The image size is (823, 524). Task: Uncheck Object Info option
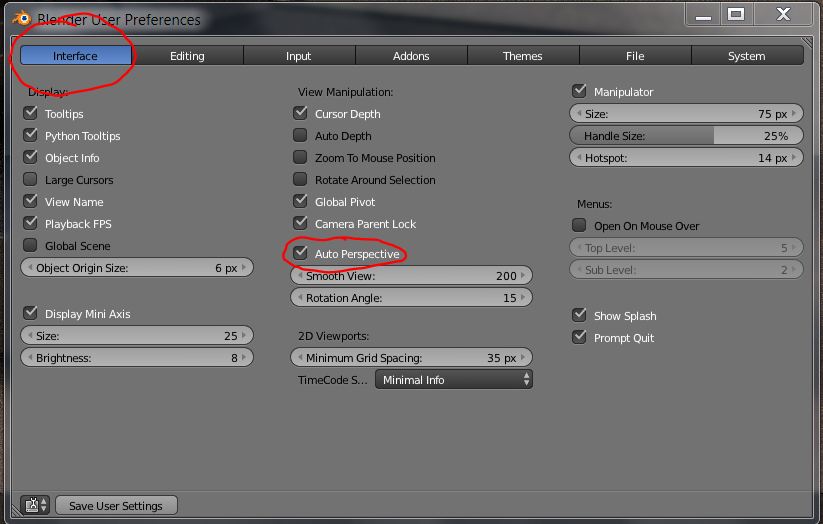tap(30, 158)
